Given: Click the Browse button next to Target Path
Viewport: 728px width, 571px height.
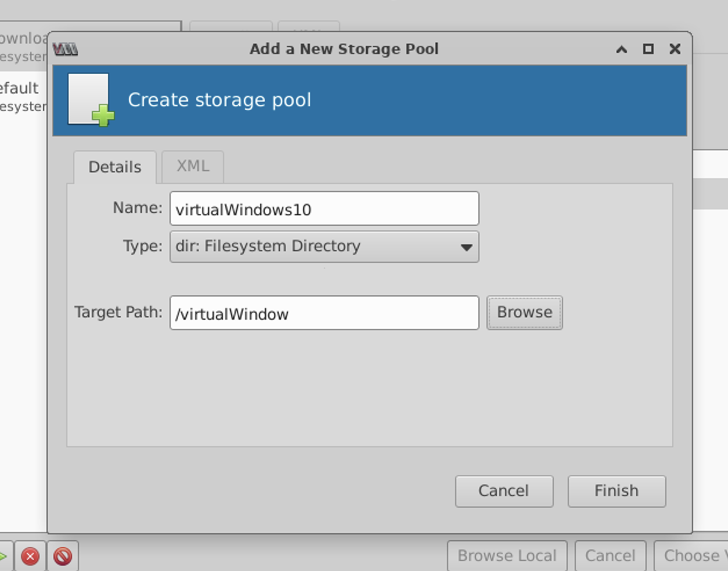Looking at the screenshot, I should tap(524, 313).
